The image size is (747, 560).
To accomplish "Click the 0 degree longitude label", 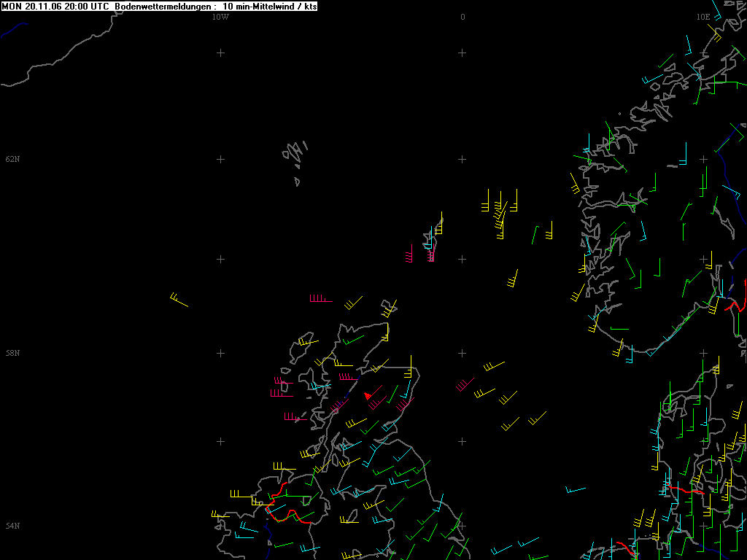I will coord(462,17).
